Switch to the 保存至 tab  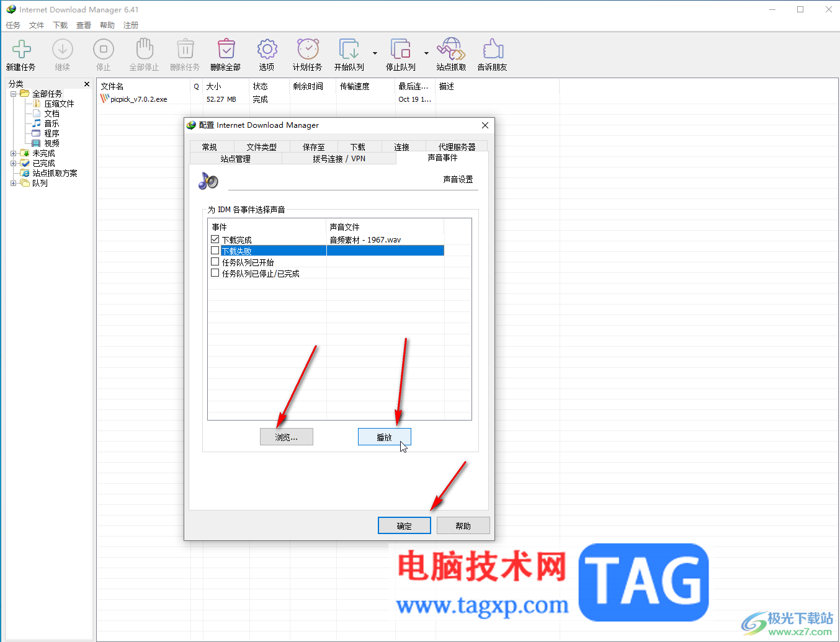(314, 147)
